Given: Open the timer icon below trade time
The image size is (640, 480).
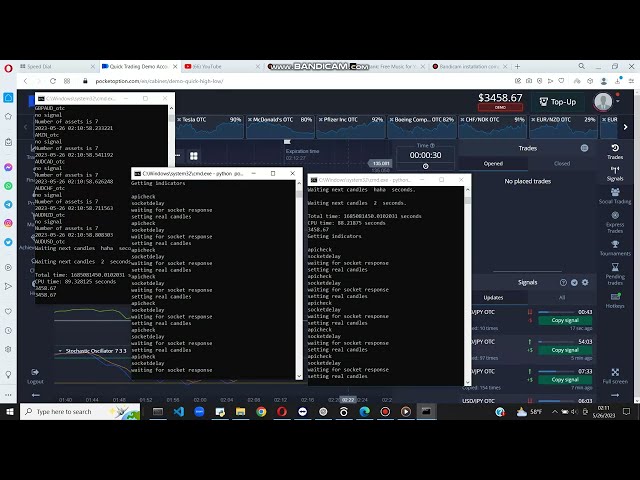Looking at the screenshot, I should pyautogui.click(x=425, y=167).
